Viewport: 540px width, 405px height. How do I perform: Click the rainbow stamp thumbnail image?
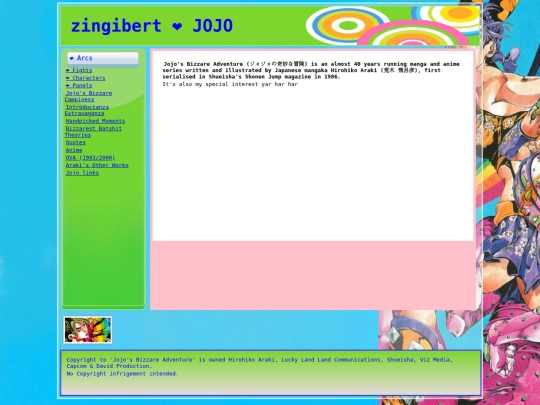click(x=88, y=330)
